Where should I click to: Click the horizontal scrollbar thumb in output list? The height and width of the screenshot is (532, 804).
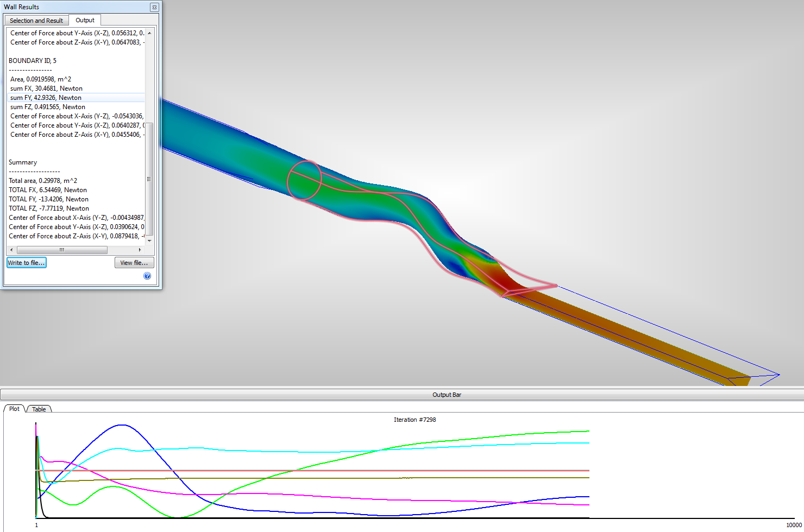tap(62, 250)
